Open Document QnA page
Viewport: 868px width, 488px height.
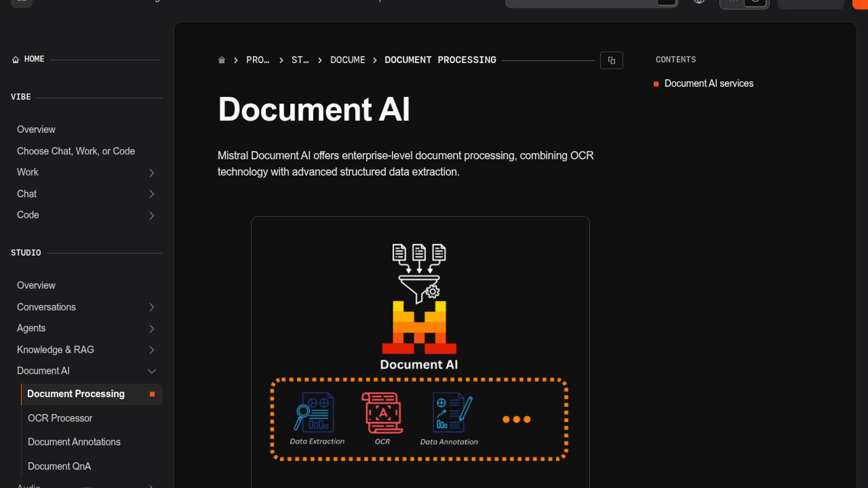(59, 466)
